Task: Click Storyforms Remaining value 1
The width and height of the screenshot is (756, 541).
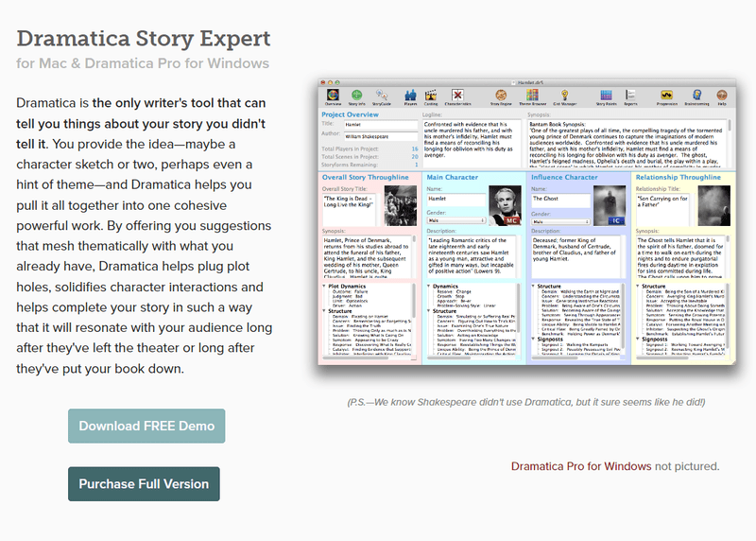Action: (417, 165)
